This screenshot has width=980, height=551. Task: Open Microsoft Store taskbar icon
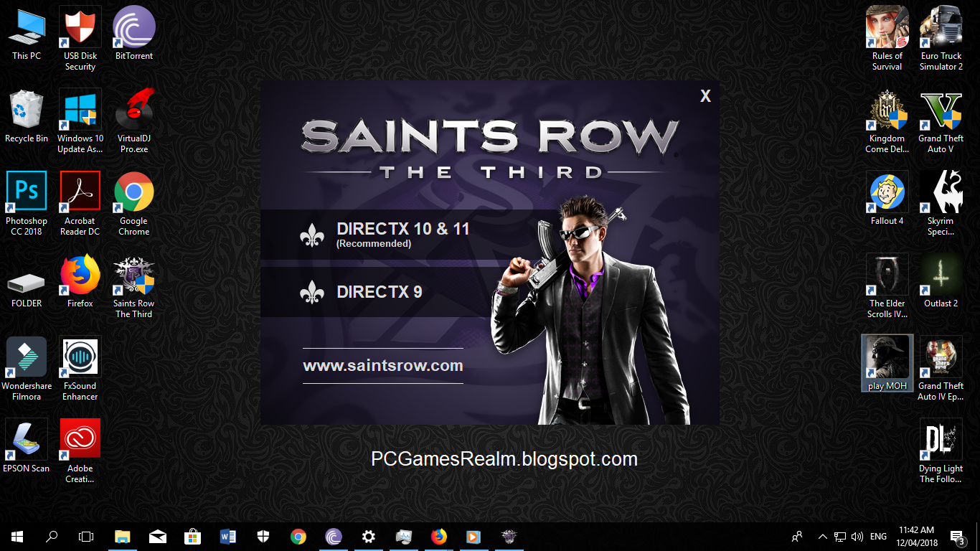pyautogui.click(x=193, y=537)
